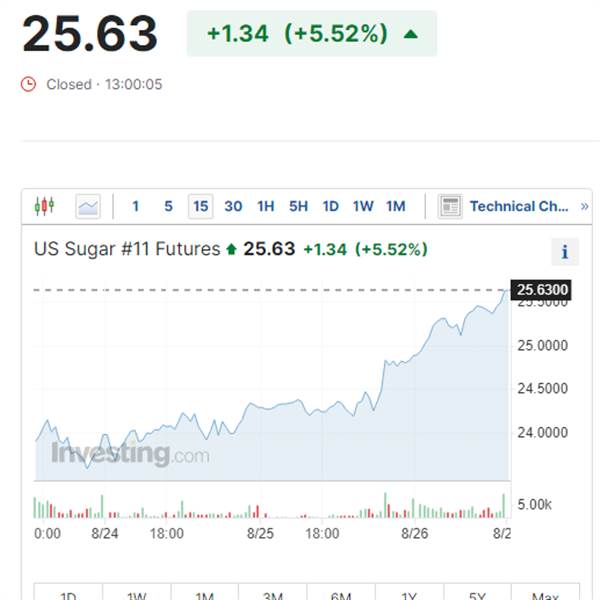Viewport: 600px width, 600px height.
Task: Click the chart info 'i' icon
Action: pyautogui.click(x=565, y=252)
